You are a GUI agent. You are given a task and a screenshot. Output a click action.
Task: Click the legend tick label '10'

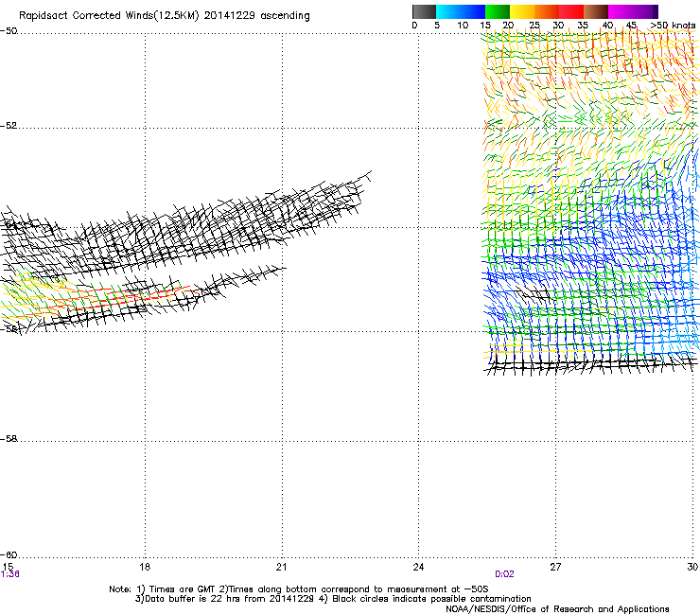(x=463, y=26)
